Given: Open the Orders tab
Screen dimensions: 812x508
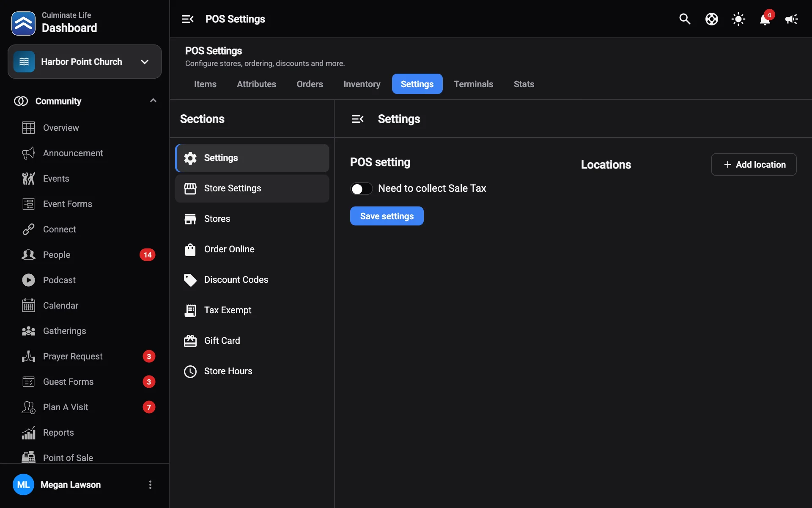Looking at the screenshot, I should tap(310, 84).
